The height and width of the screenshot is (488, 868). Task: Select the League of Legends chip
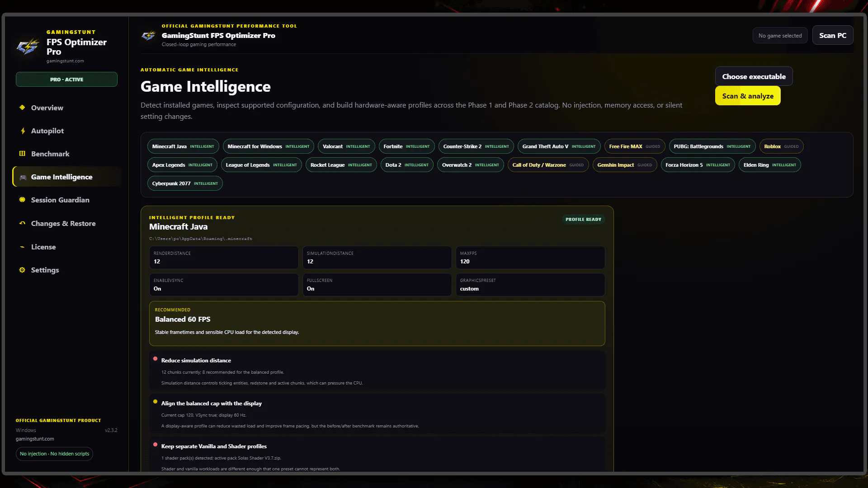tap(261, 165)
